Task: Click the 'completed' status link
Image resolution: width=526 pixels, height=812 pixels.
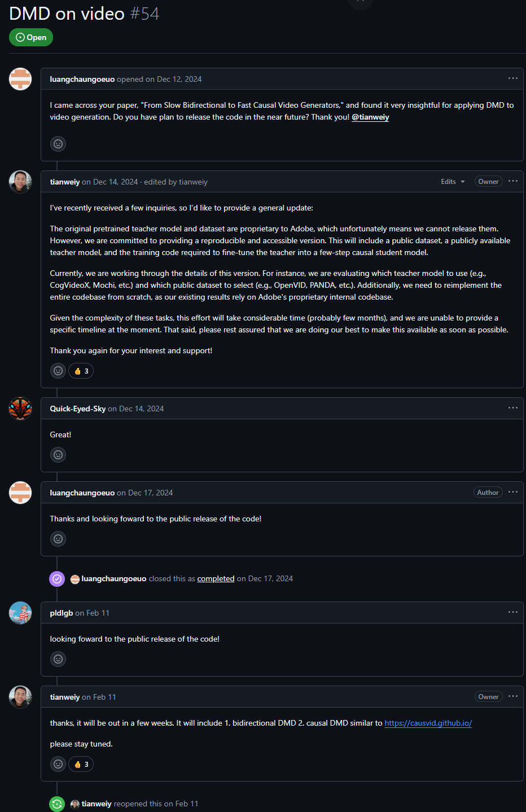Action: (x=216, y=578)
